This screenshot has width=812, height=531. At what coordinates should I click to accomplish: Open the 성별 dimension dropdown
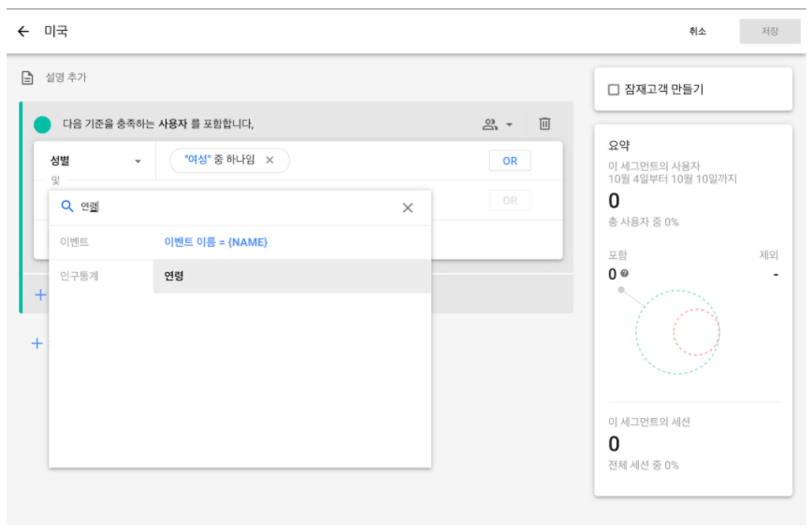pyautogui.click(x=95, y=161)
